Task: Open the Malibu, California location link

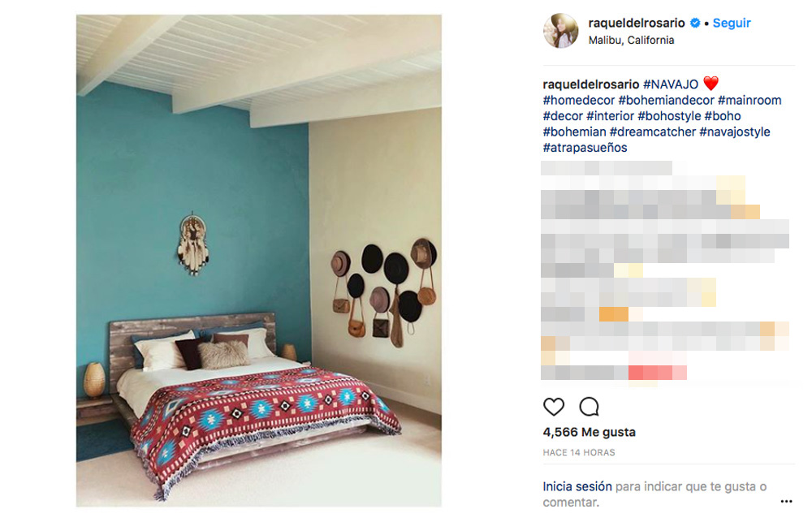Action: tap(631, 41)
